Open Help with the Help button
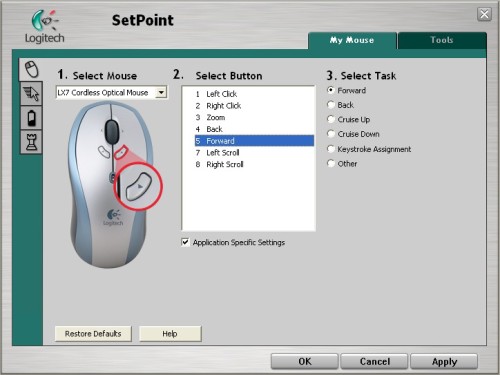Image resolution: width=500 pixels, height=375 pixels. [x=170, y=334]
